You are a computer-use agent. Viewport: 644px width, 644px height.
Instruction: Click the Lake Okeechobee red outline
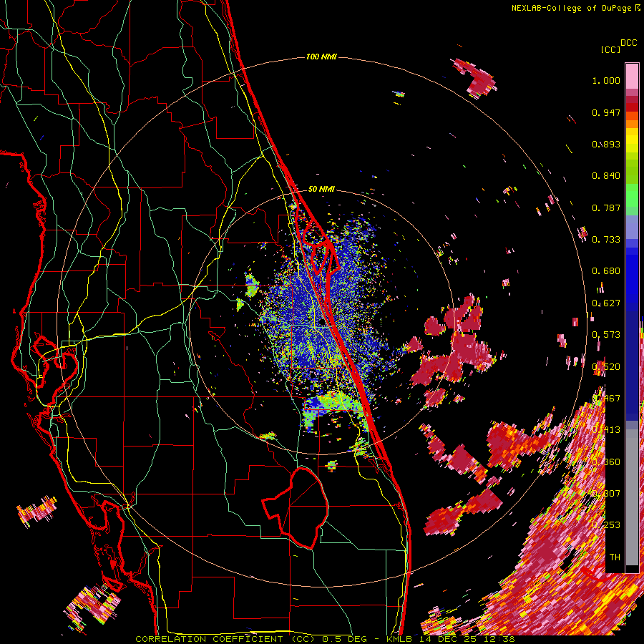[296, 507]
